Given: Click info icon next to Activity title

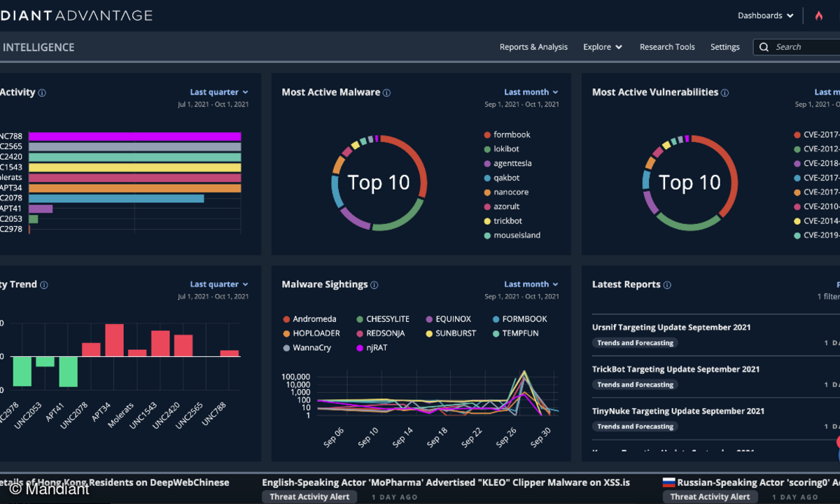Looking at the screenshot, I should pos(42,92).
